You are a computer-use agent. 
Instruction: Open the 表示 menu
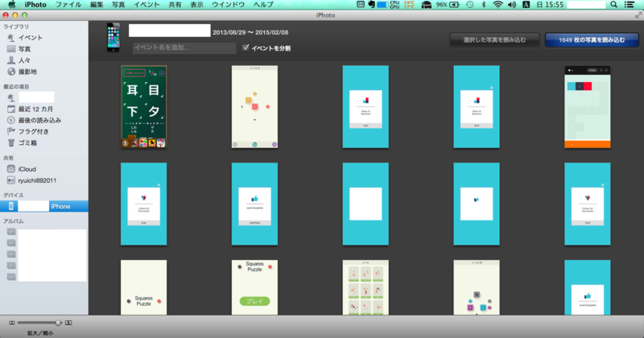click(196, 5)
